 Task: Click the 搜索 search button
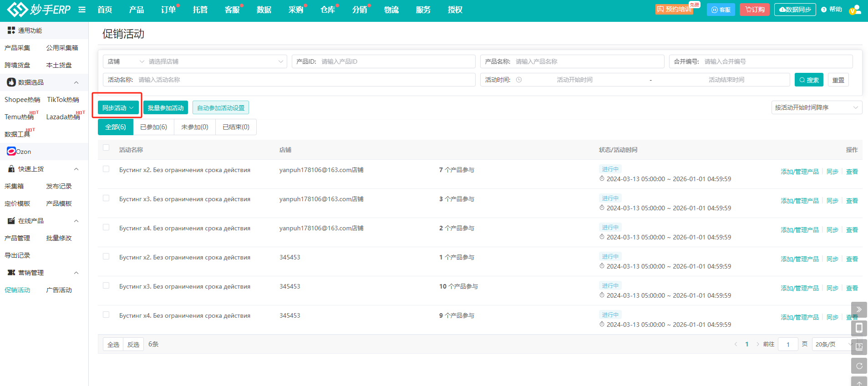pos(809,80)
